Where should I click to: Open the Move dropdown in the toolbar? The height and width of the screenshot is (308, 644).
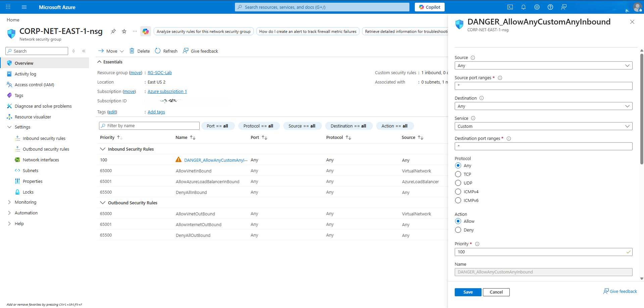pos(111,51)
